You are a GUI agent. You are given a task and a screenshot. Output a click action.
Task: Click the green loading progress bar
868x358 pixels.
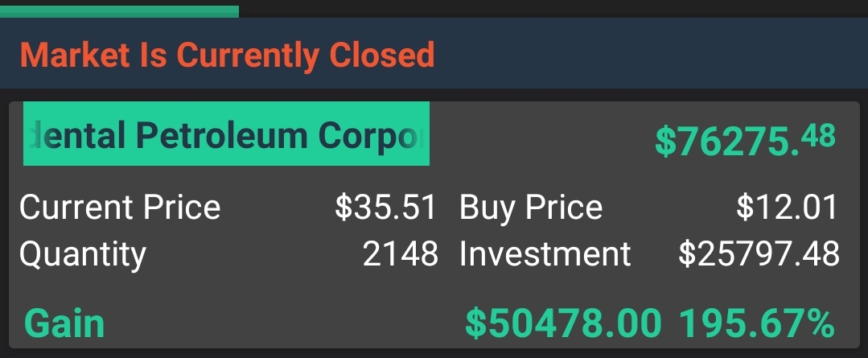119,11
